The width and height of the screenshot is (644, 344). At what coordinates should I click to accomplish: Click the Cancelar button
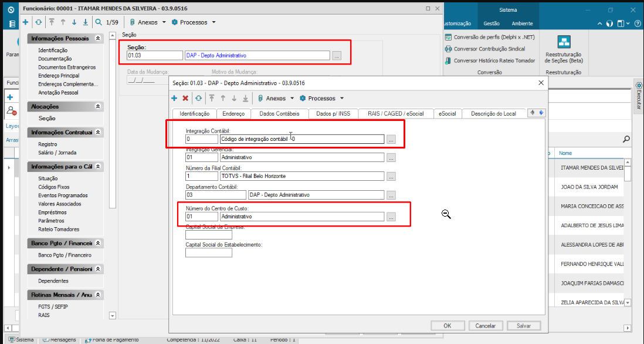[x=486, y=325]
